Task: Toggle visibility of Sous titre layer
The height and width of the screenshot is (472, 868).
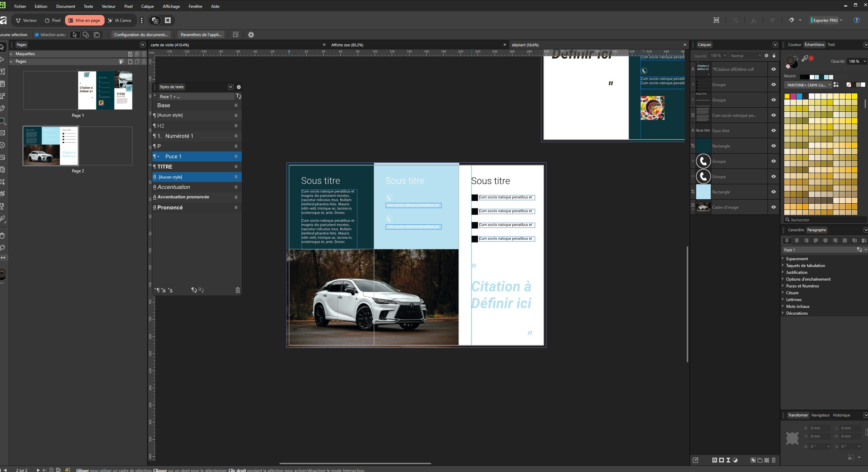Action: click(x=774, y=130)
